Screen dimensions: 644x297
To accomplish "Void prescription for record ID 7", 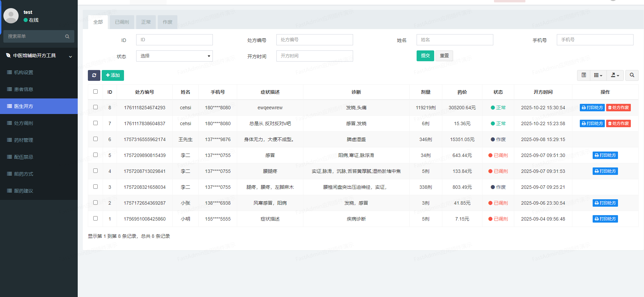I will pyautogui.click(x=618, y=123).
